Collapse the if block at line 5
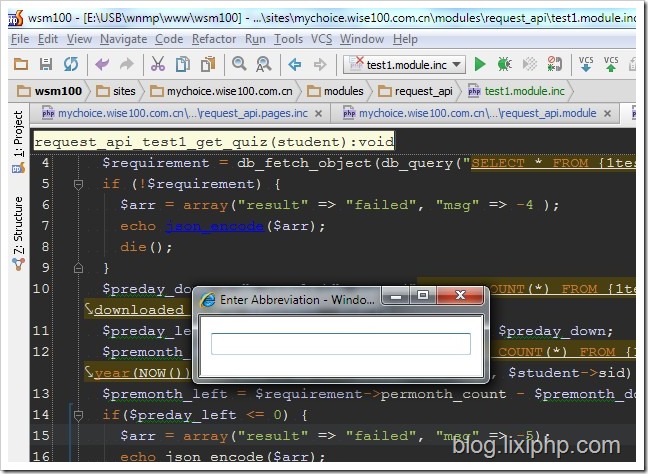648x474 pixels. pyautogui.click(x=78, y=184)
